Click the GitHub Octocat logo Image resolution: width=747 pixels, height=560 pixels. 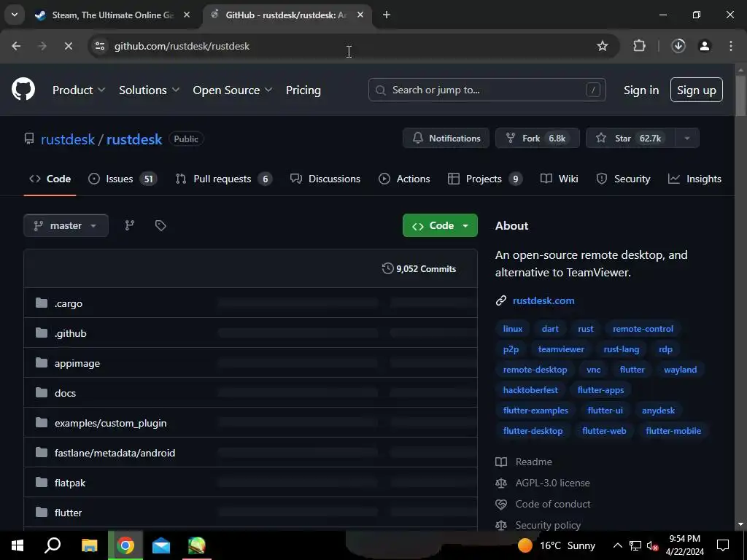pyautogui.click(x=23, y=89)
